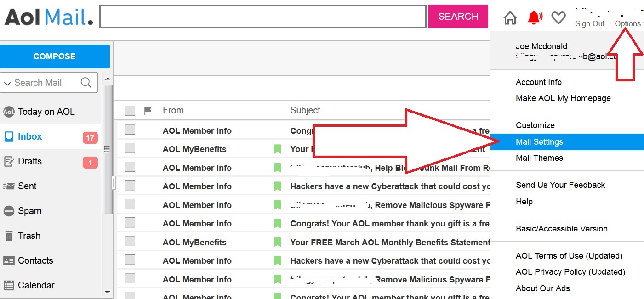Open AOL Privacy Policy (Updated)
Viewport: 644px width, 299px height.
click(x=570, y=272)
